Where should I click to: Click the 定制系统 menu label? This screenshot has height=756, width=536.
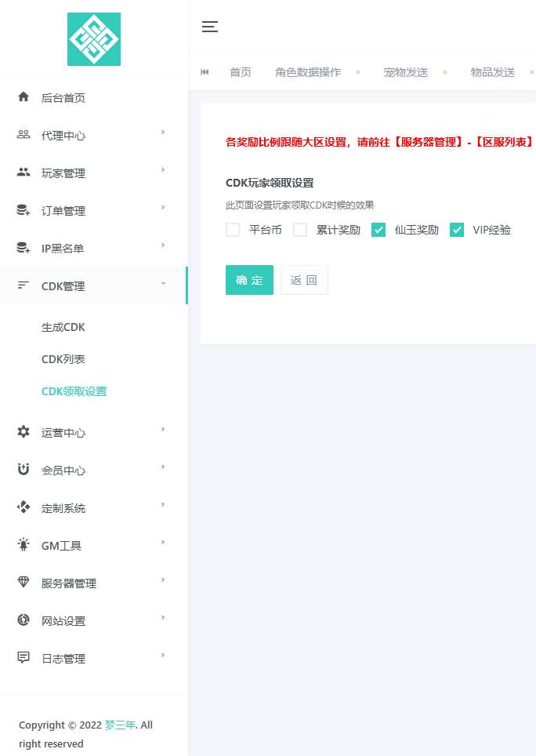[x=63, y=508]
